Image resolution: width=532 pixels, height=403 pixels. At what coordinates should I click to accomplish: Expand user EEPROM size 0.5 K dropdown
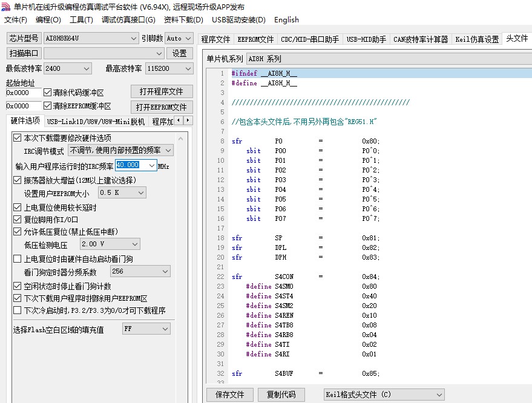pyautogui.click(x=141, y=192)
